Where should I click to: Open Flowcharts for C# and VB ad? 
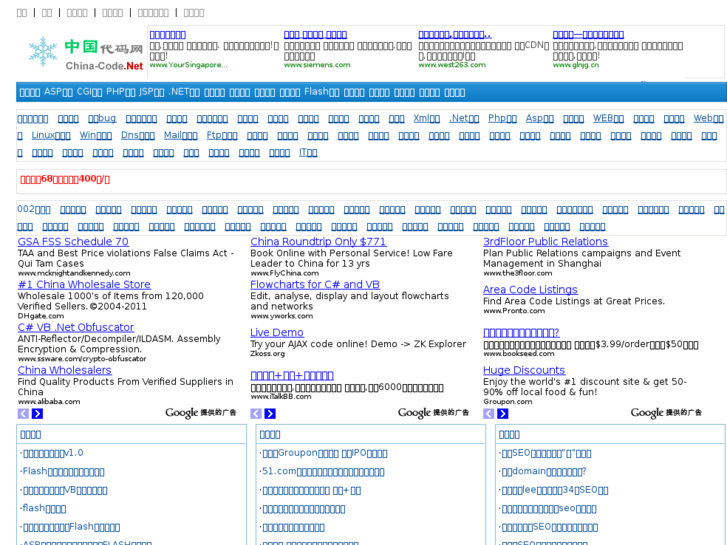tap(315, 284)
